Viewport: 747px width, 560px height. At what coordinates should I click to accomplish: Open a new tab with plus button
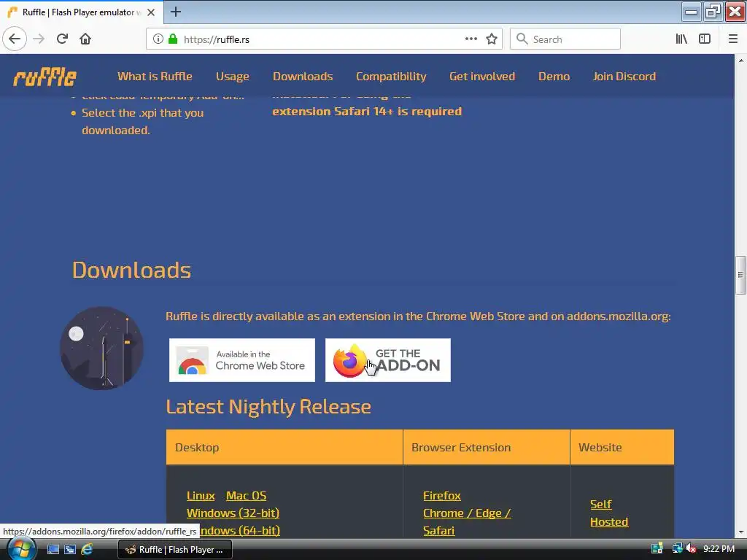[176, 12]
